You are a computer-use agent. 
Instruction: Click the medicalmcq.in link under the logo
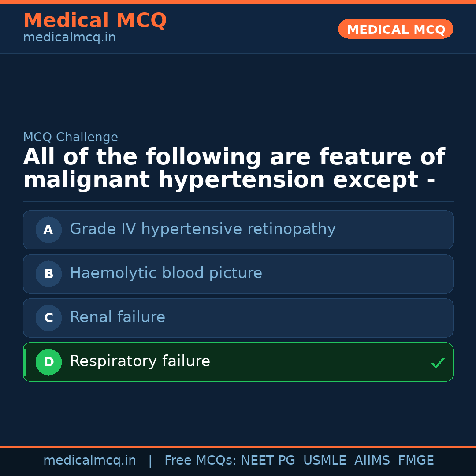pyautogui.click(x=69, y=37)
